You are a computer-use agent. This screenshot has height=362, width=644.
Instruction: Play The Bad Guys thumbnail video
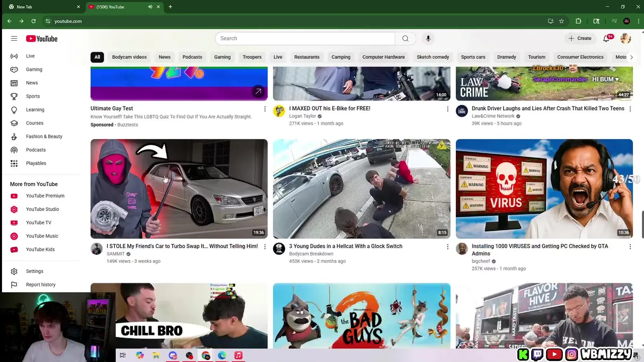pyautogui.click(x=362, y=316)
